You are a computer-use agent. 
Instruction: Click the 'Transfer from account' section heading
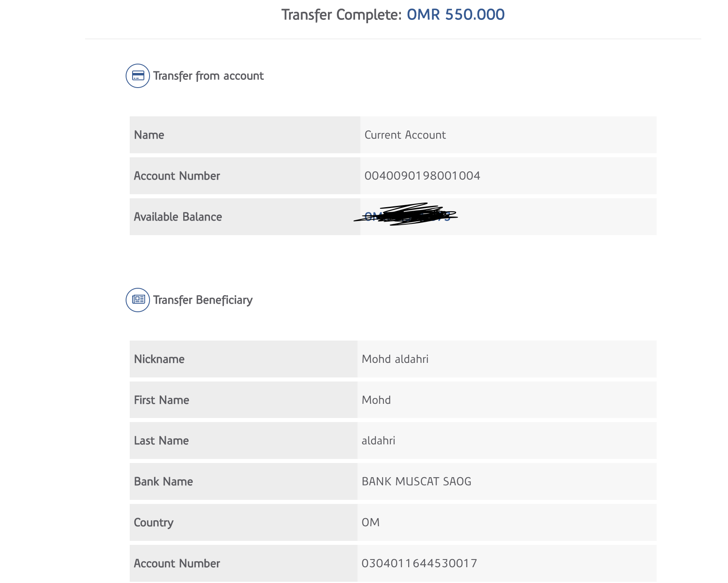[208, 76]
